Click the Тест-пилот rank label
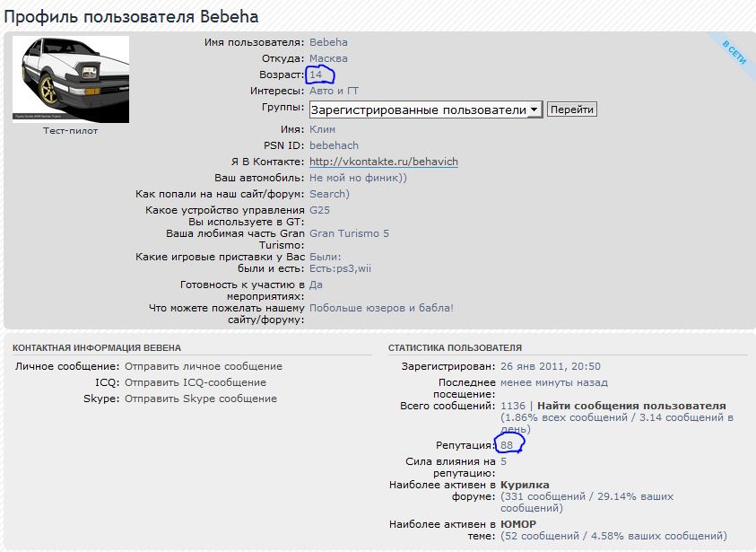 pos(70,131)
